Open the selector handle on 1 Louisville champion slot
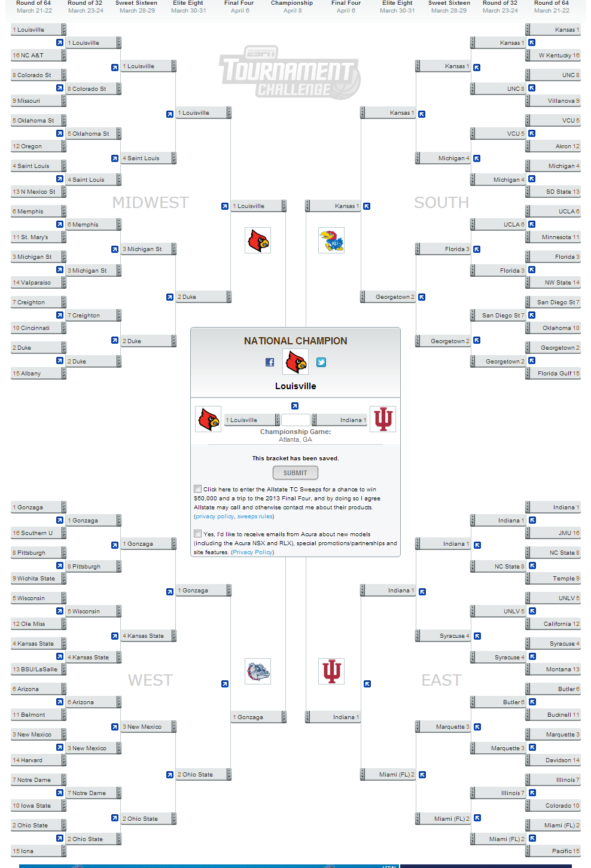591x868 pixels. pyautogui.click(x=278, y=420)
